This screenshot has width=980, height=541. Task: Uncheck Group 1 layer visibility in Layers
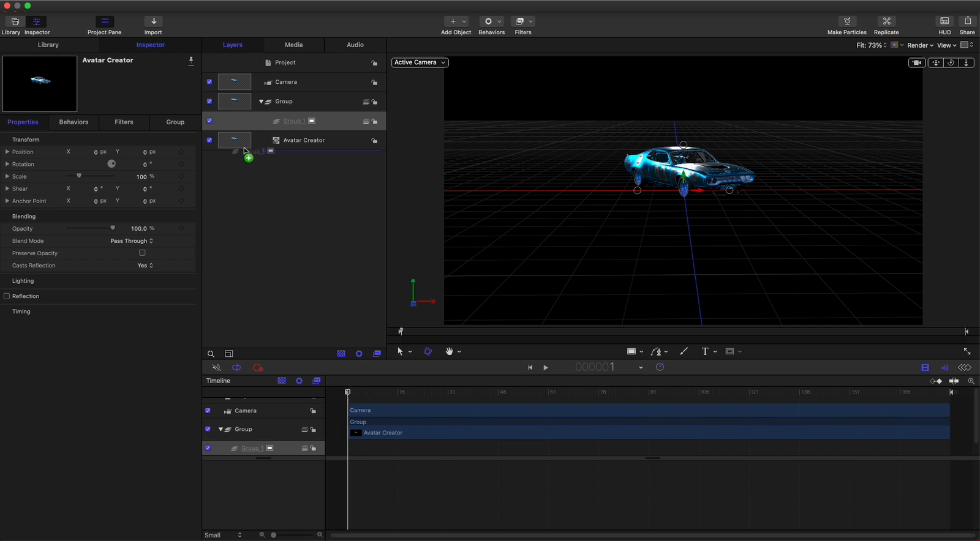209,121
